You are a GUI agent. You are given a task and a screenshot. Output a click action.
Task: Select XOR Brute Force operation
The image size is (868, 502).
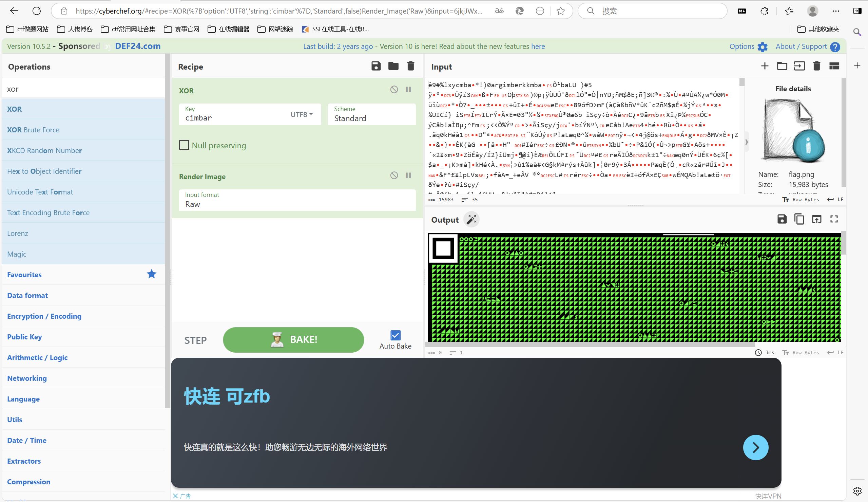[83, 130]
